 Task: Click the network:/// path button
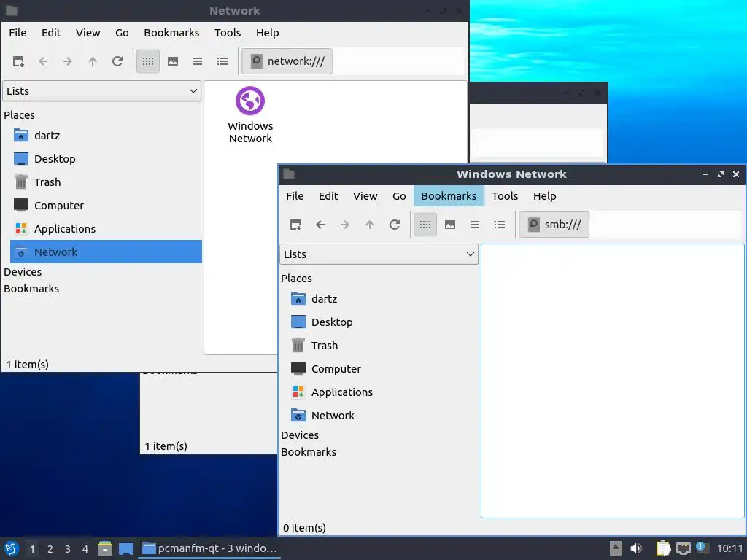pos(287,61)
